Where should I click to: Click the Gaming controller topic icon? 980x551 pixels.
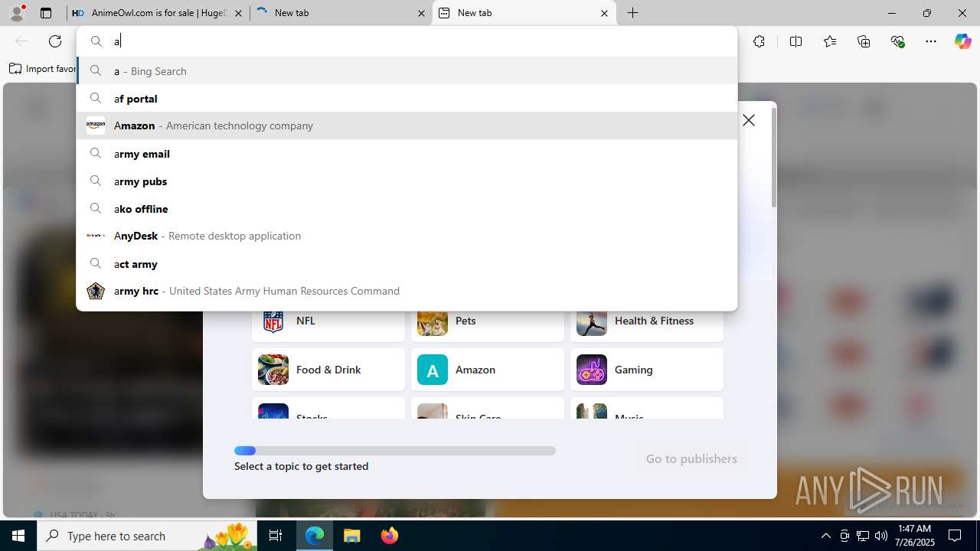(x=592, y=370)
